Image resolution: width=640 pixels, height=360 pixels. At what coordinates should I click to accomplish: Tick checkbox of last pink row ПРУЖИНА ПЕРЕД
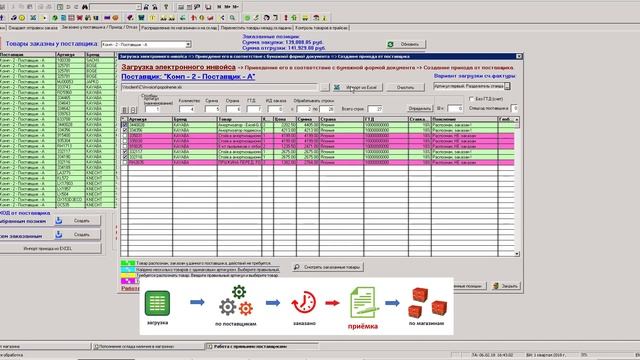pos(124,162)
